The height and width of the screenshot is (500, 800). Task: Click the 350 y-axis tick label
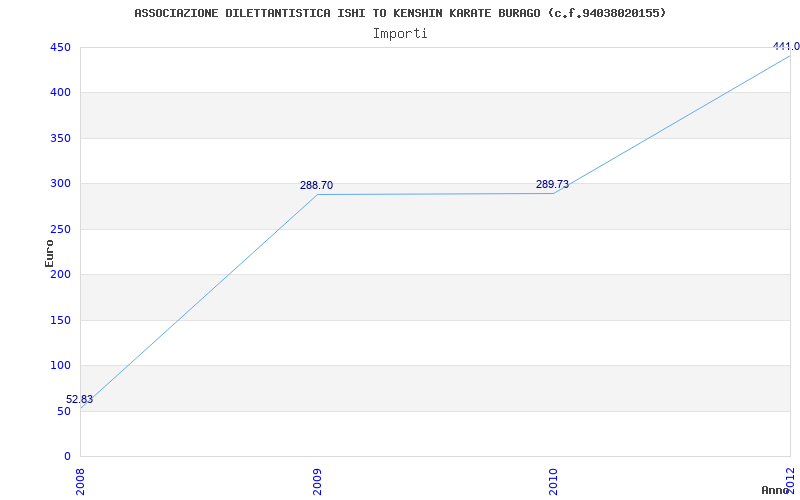pyautogui.click(x=60, y=138)
